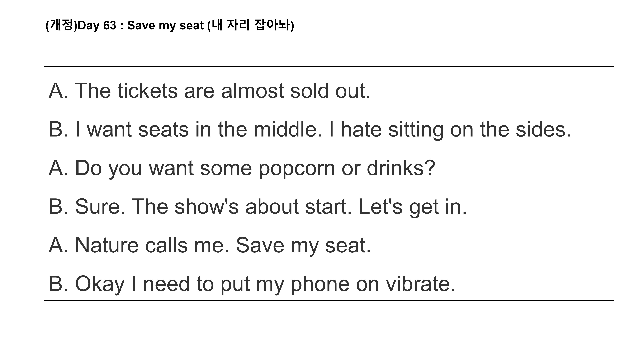Click the phrase "Nature calls me."
This screenshot has width=644, height=362.
[152, 245]
